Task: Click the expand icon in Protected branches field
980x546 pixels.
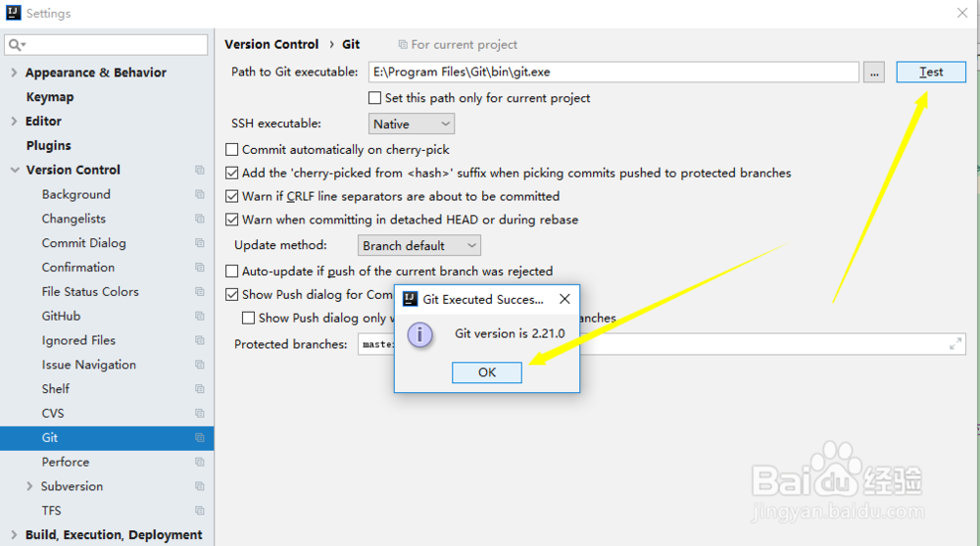Action: [x=955, y=344]
